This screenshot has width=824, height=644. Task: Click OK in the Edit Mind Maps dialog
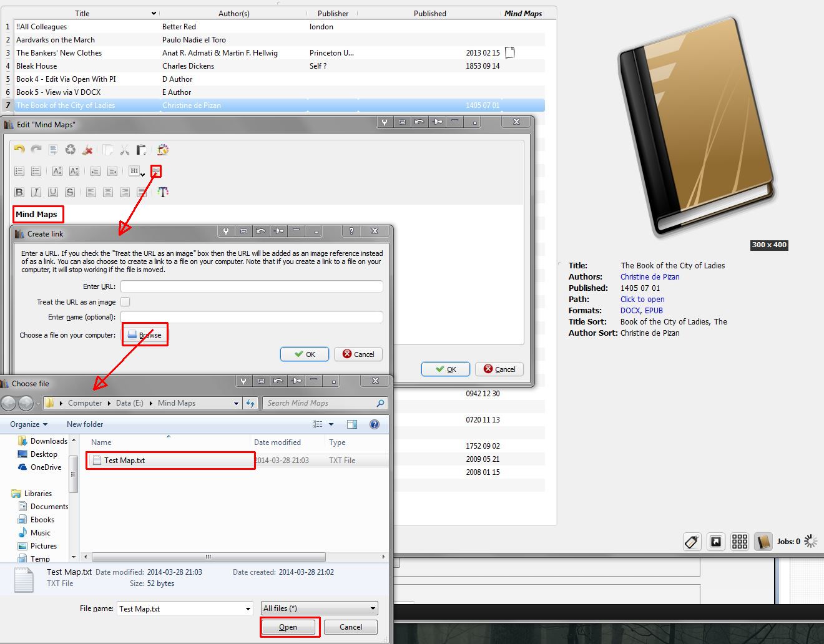[446, 369]
